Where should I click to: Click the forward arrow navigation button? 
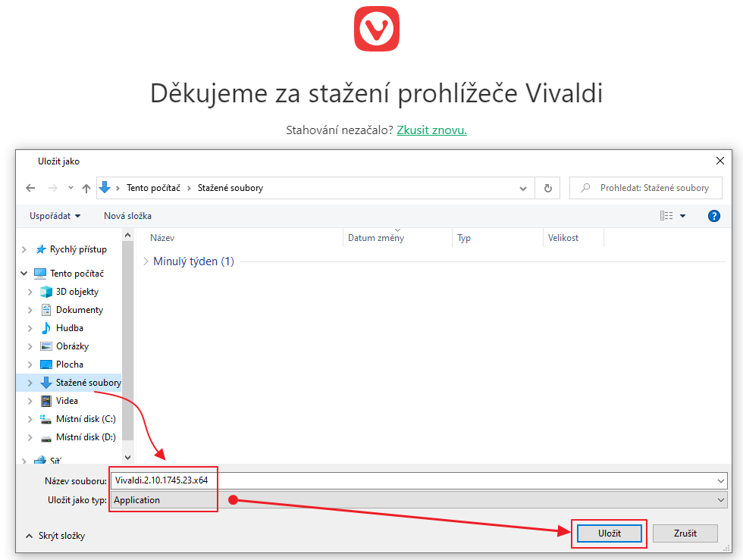(x=52, y=188)
